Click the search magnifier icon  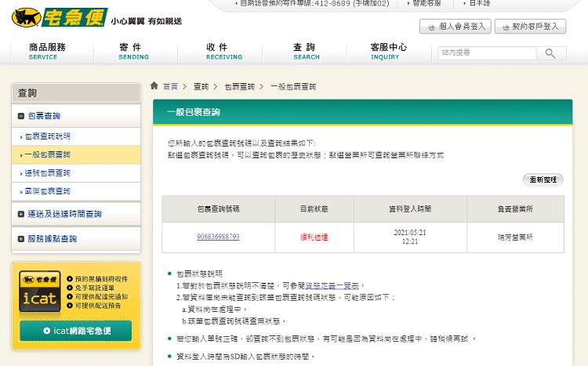coord(550,53)
